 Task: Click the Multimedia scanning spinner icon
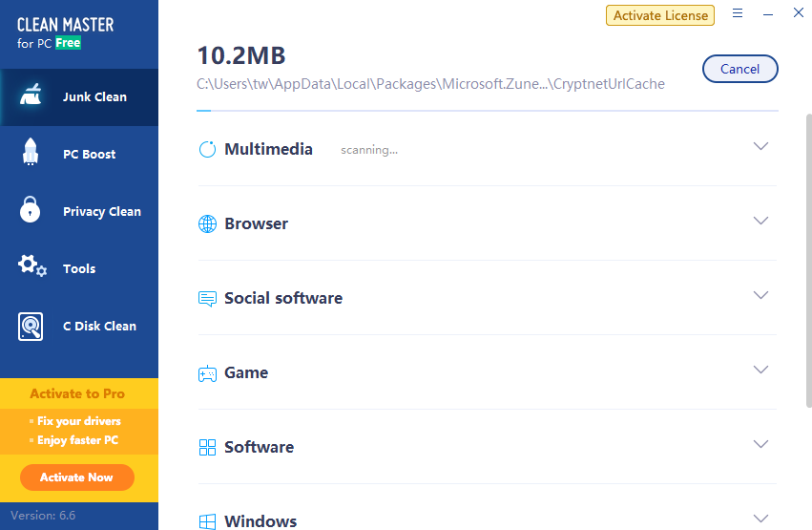[x=207, y=149]
